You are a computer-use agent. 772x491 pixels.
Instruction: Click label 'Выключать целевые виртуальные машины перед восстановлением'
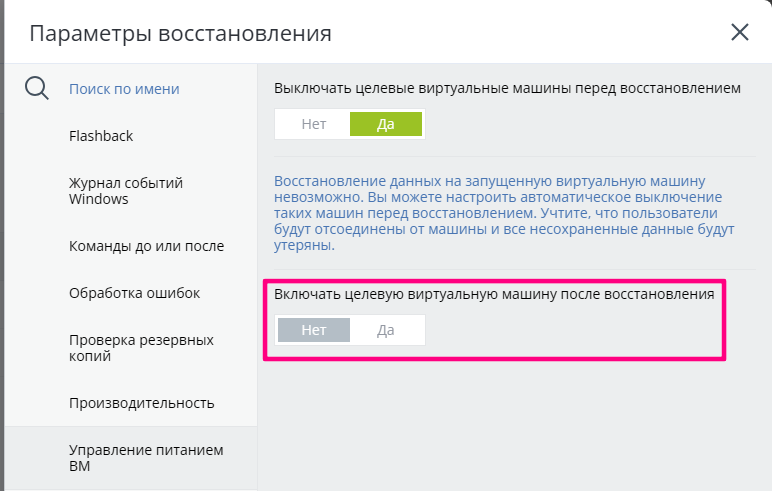(507, 89)
